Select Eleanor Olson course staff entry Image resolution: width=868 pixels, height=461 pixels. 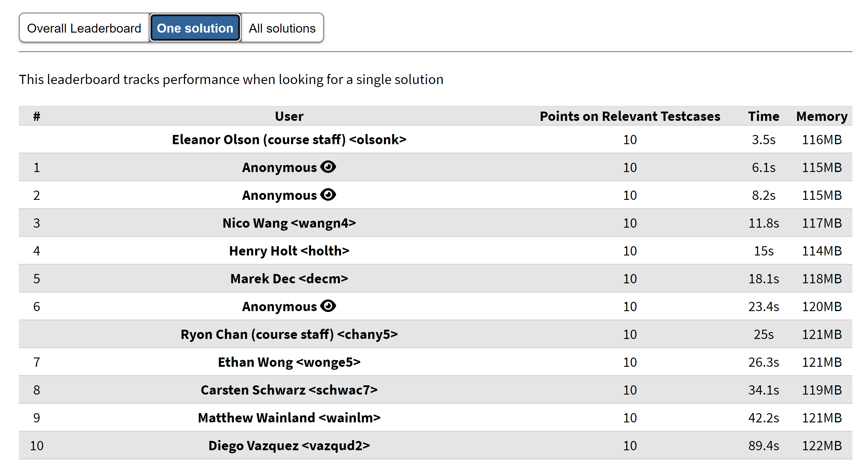click(289, 139)
